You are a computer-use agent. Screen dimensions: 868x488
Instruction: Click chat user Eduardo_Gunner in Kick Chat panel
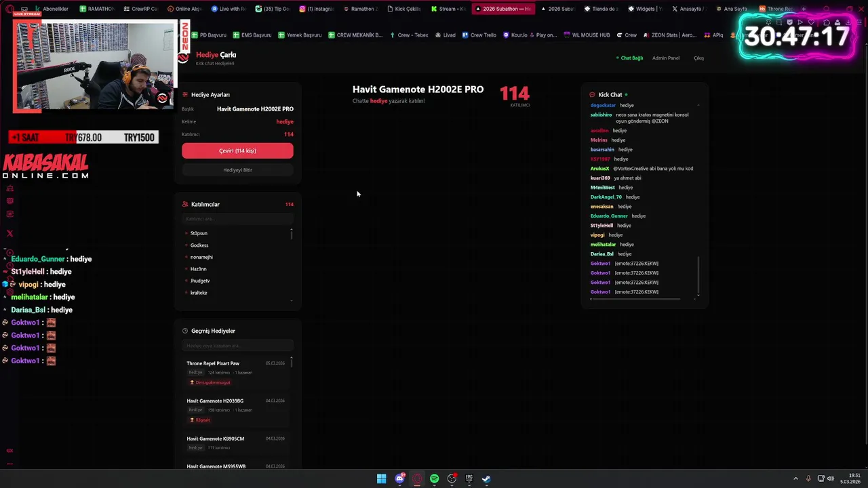click(x=609, y=216)
